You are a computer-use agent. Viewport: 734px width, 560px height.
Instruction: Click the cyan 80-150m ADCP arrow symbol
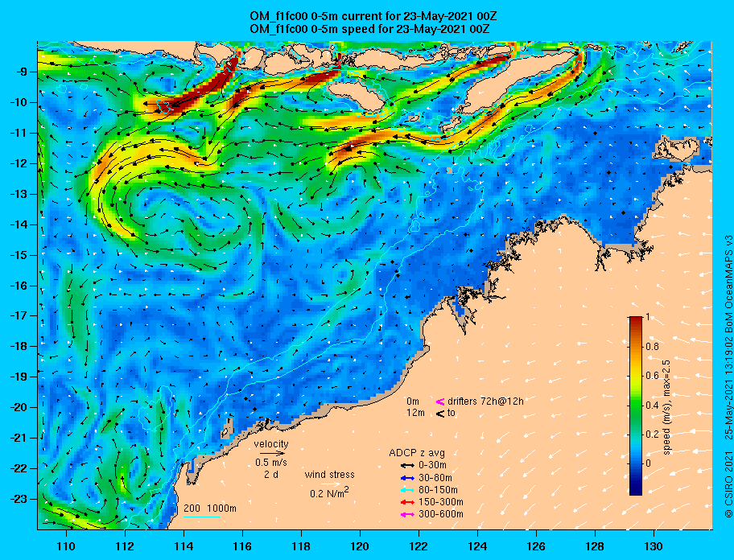coord(406,490)
